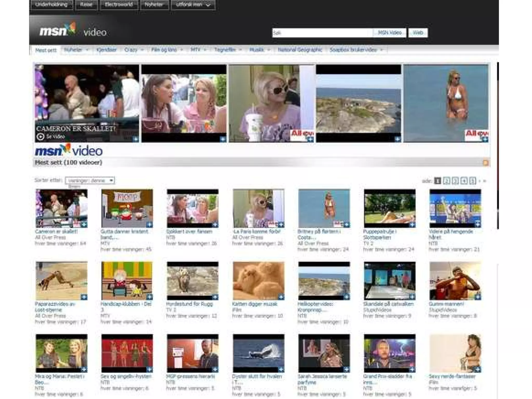This screenshot has width=532, height=399.
Task: Expand the Nyheter category tab arrow
Action: tap(87, 50)
